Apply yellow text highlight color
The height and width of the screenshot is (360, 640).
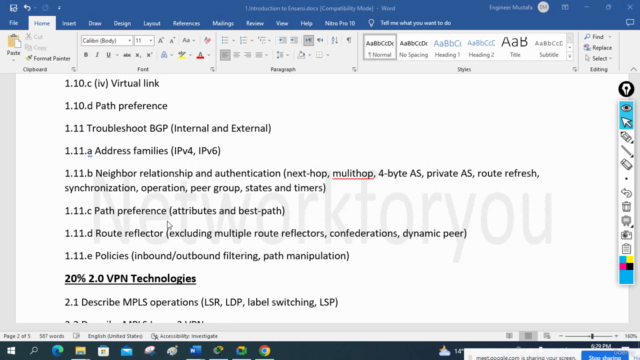pos(182,55)
